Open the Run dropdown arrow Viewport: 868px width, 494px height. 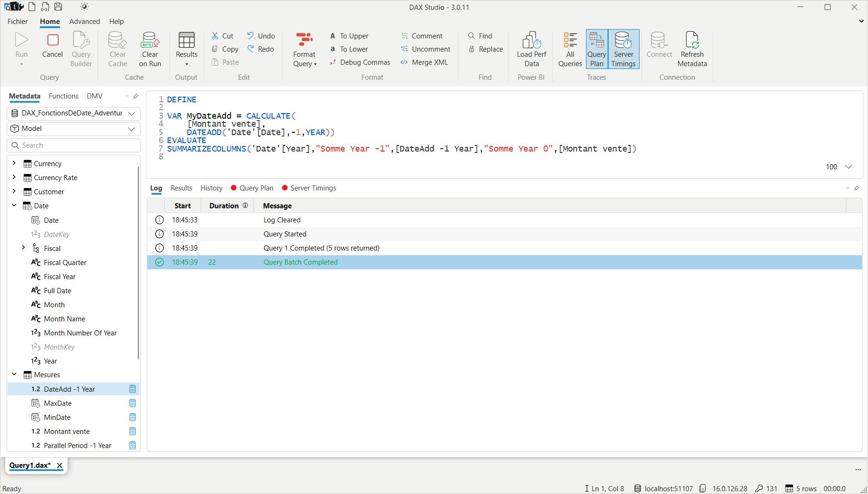(x=22, y=64)
